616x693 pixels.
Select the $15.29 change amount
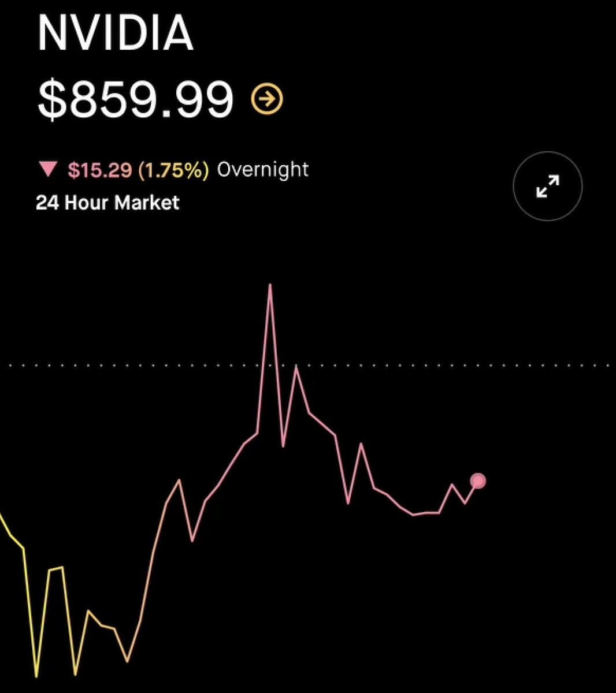click(x=100, y=170)
